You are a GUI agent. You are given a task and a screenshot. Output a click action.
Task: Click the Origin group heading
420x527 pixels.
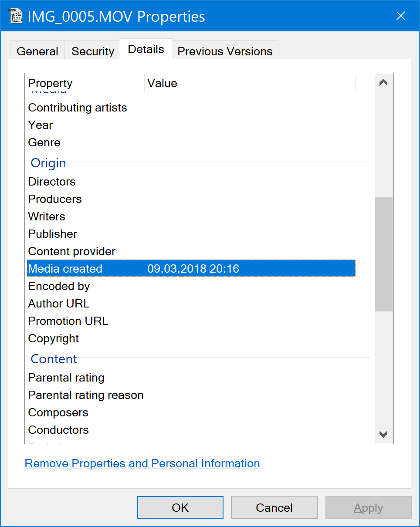[48, 163]
